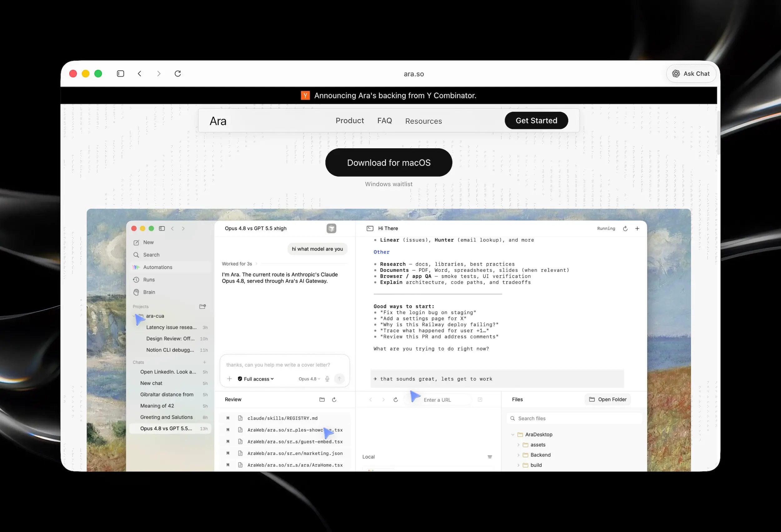Screen dimensions: 781x532
Task: Reload the ara.so page in the browser toolbar
Action: point(178,74)
